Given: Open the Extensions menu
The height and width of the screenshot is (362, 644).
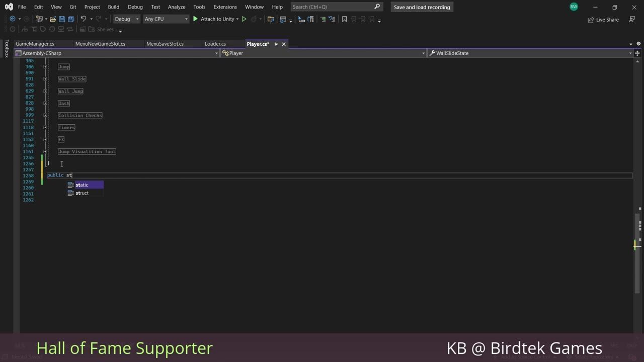Looking at the screenshot, I should (225, 7).
